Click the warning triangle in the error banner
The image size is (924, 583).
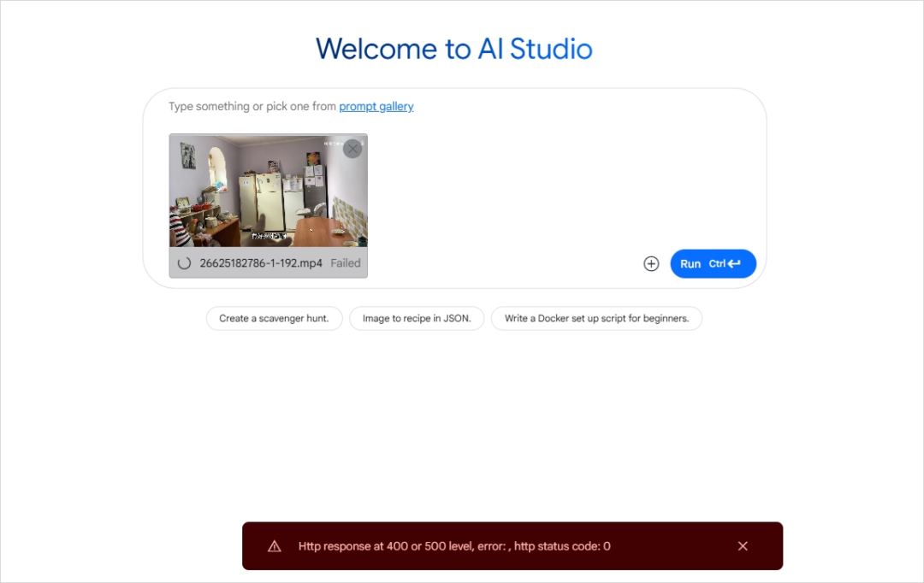[275, 546]
